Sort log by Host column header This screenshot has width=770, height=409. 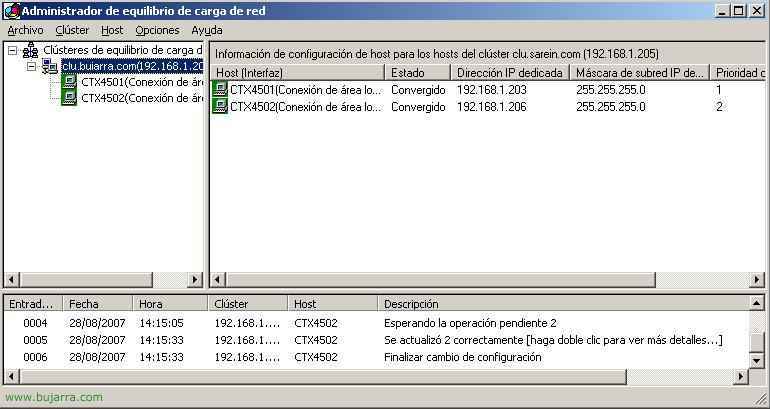[x=333, y=304]
